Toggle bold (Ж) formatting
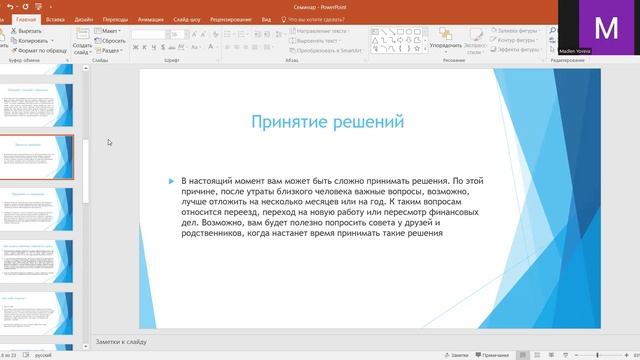The width and height of the screenshot is (640, 360). coord(136,47)
